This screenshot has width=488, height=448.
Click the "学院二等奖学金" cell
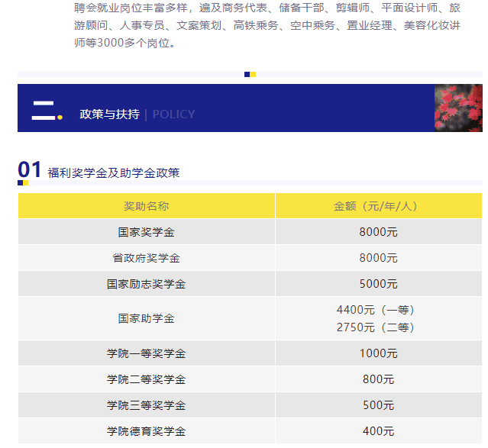pos(147,379)
